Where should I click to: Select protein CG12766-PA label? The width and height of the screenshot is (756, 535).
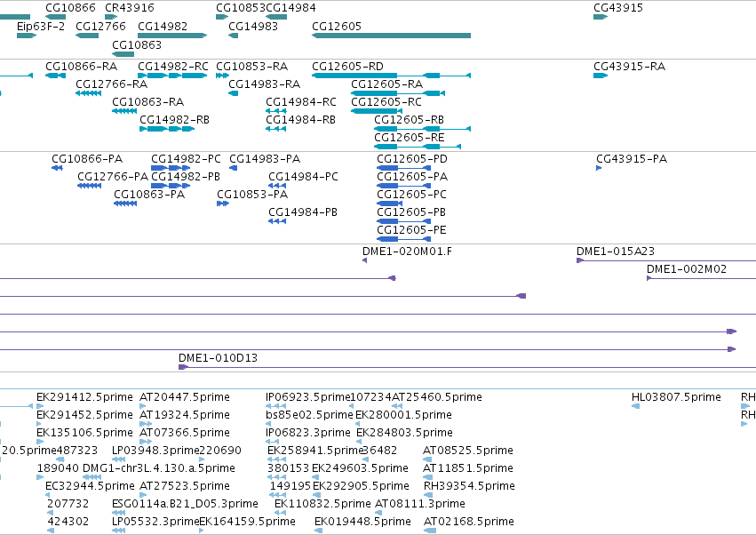click(113, 177)
